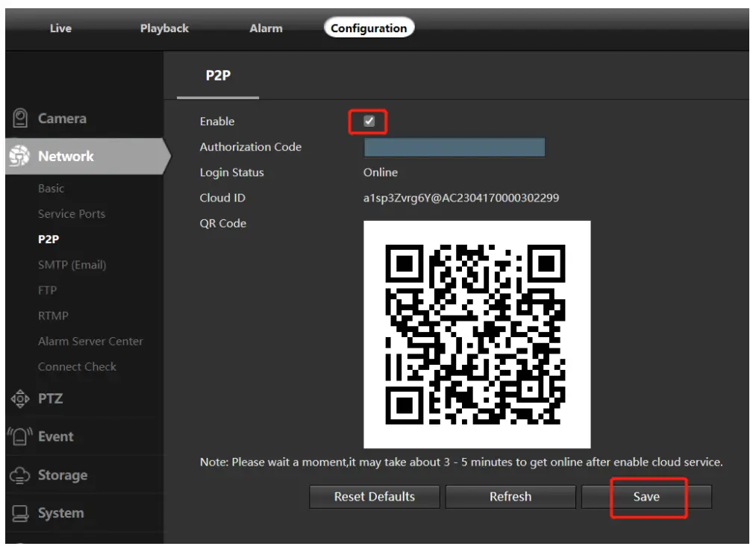The image size is (756, 552).
Task: Select P2P in the Network submenu
Action: pyautogui.click(x=49, y=239)
